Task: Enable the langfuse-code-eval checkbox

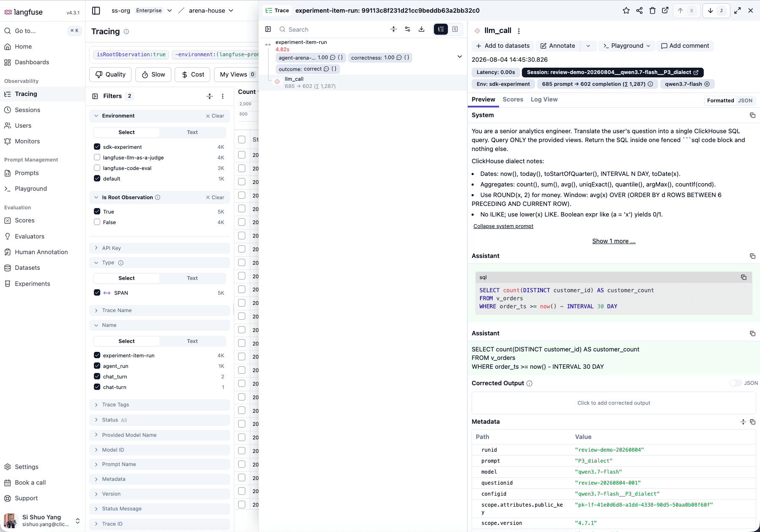Action: coord(97,168)
